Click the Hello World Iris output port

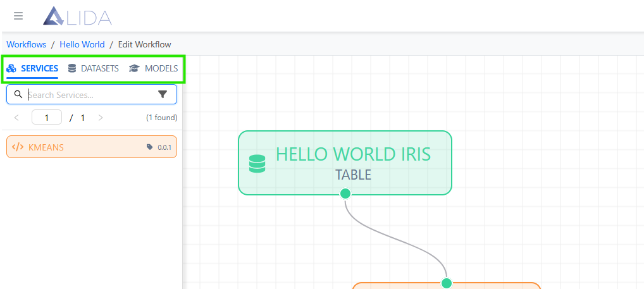pos(345,194)
